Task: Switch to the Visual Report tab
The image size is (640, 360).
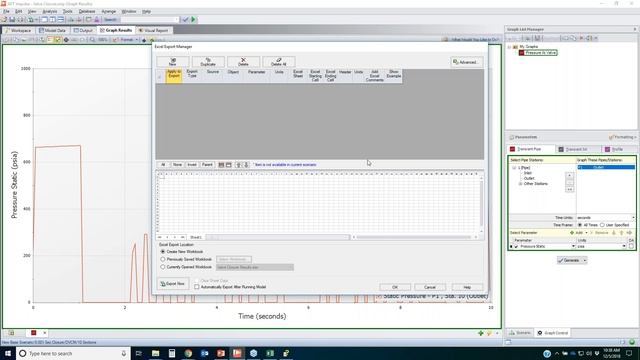Action: click(153, 30)
